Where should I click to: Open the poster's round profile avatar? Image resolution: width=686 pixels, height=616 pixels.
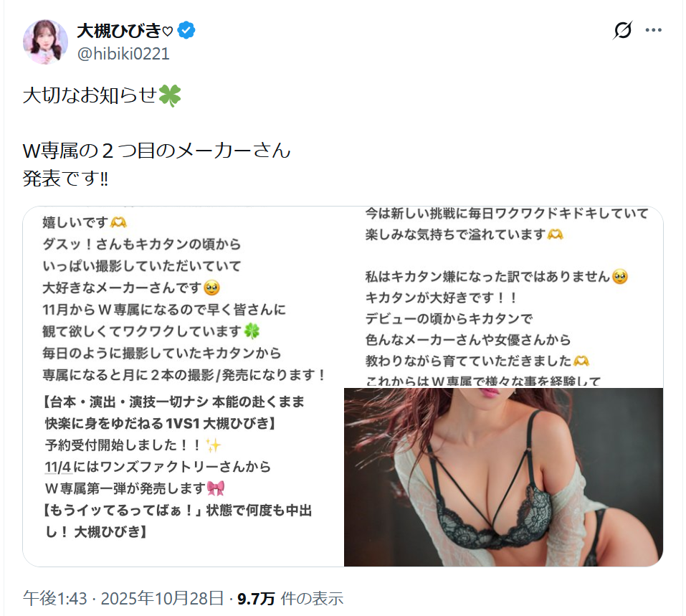tap(45, 42)
